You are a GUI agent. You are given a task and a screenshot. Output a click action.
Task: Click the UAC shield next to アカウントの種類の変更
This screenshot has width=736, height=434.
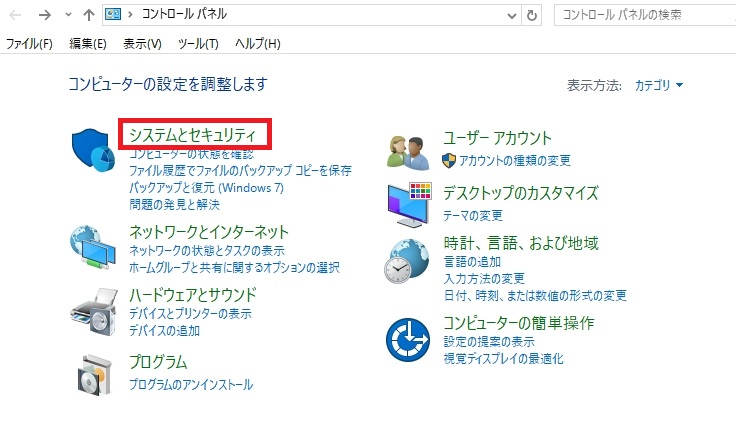(x=449, y=161)
